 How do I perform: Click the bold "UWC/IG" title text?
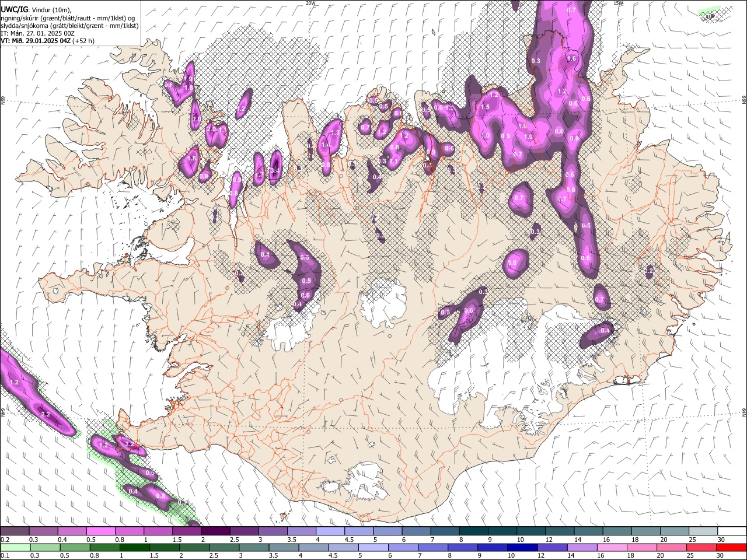(x=14, y=9)
